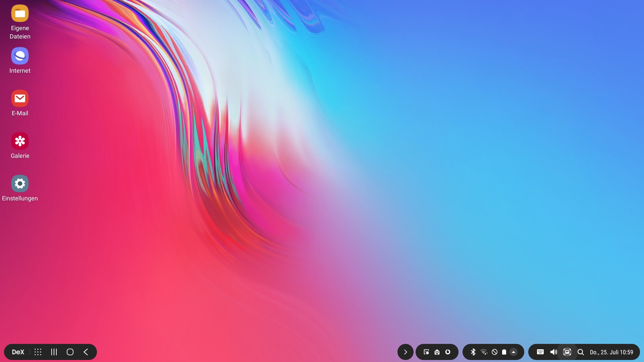Click the DeX logo button
Image resolution: width=644 pixels, height=362 pixels.
18,352
